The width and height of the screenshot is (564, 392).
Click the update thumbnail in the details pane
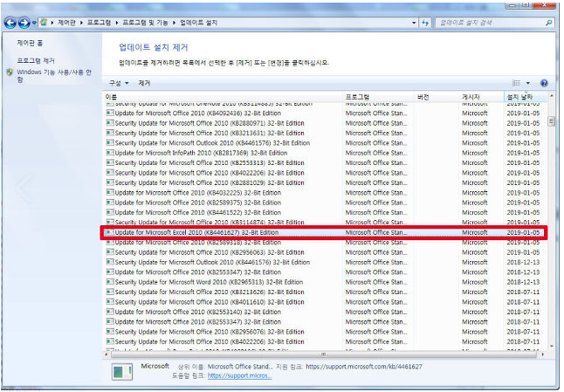[122, 372]
